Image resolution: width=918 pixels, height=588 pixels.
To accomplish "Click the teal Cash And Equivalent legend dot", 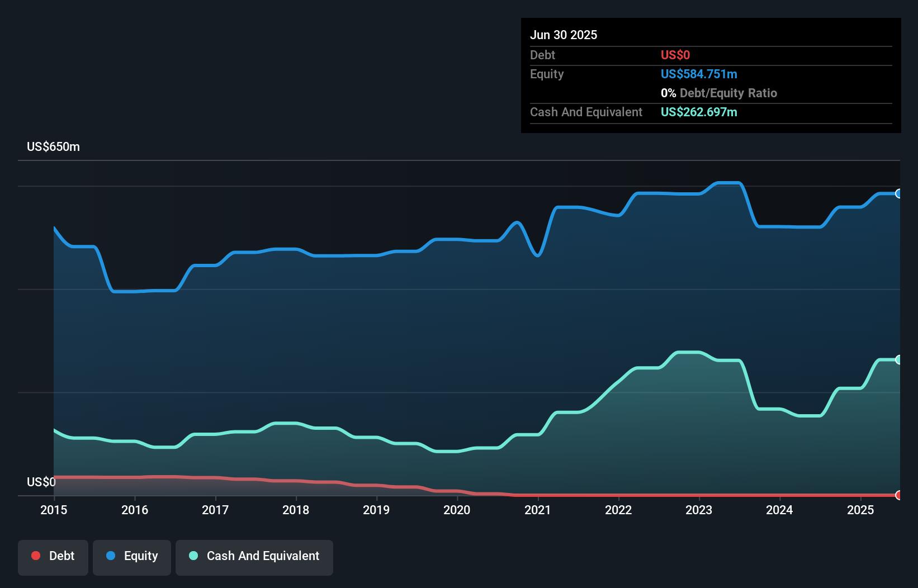I will (x=193, y=556).
